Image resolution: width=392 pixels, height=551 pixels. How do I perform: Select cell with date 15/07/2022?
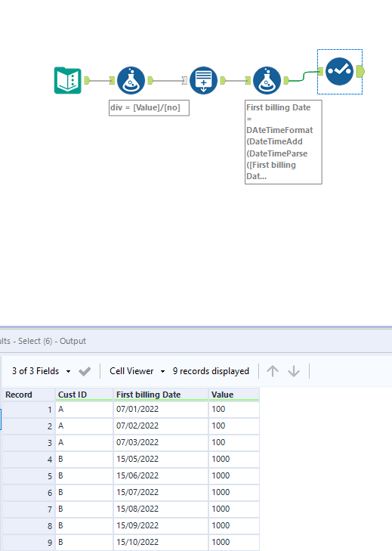(x=161, y=492)
